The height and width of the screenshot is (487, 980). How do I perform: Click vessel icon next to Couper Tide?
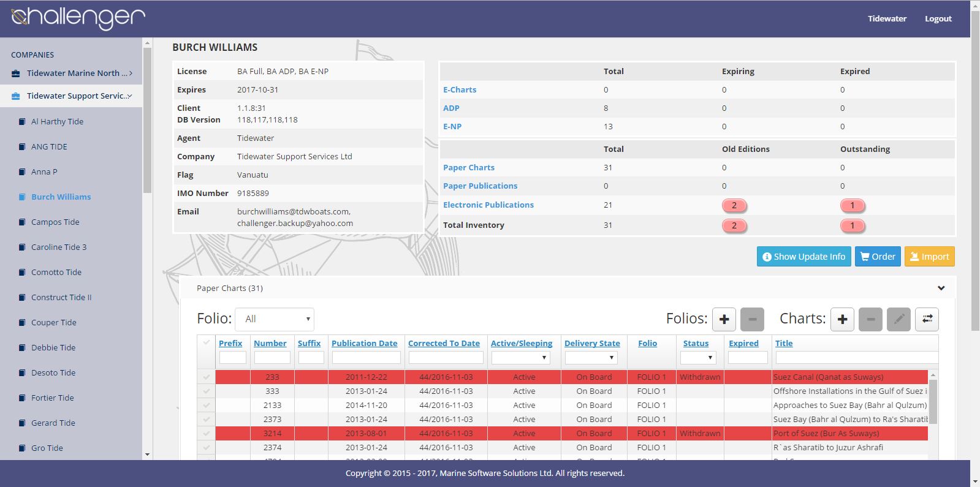(23, 323)
